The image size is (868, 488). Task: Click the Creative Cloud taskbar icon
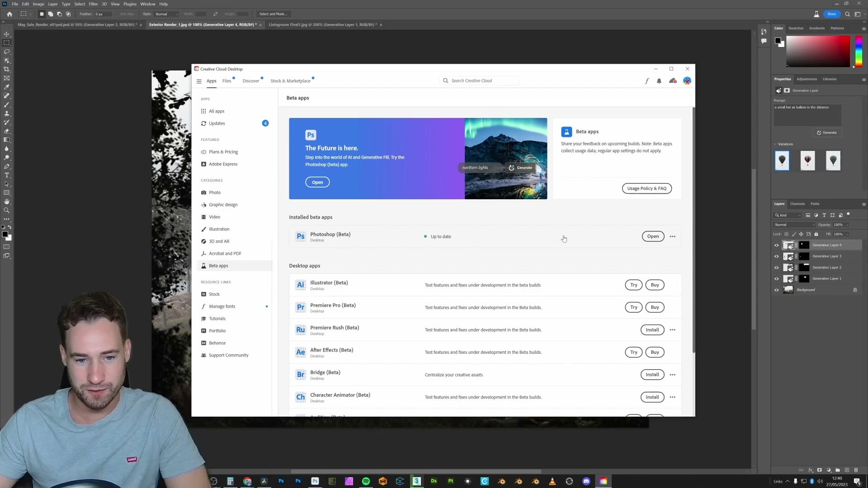(x=604, y=481)
